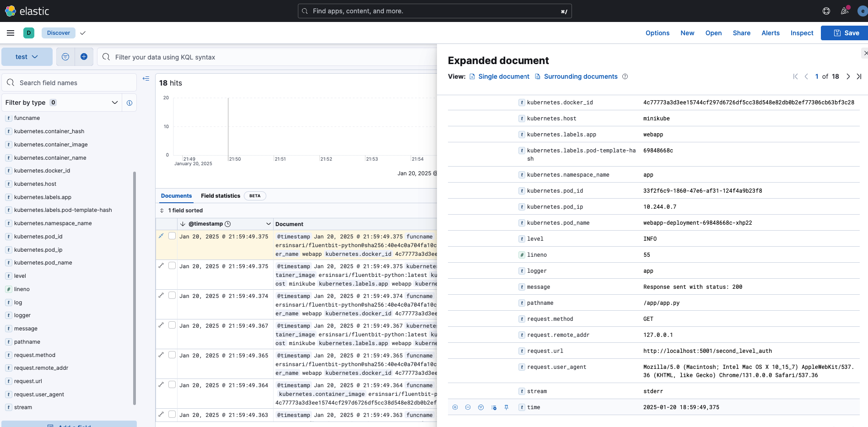Click Open in the top menu
868x427 pixels.
[713, 33]
